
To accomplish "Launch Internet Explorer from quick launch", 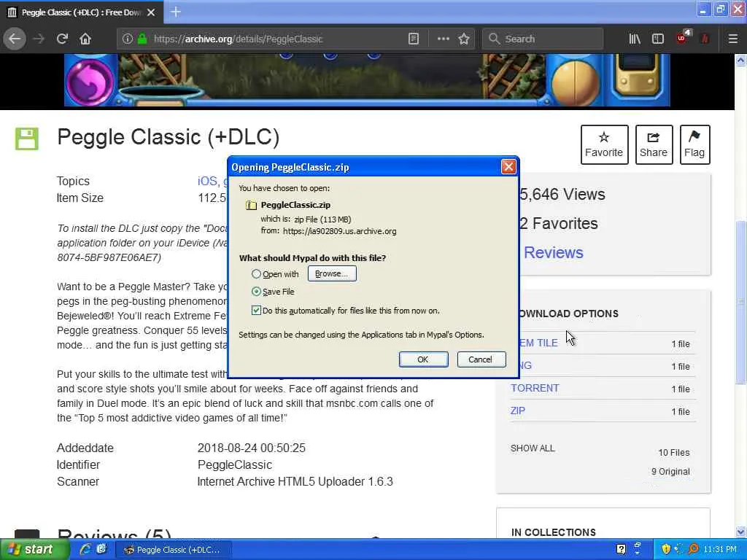I will (x=86, y=550).
